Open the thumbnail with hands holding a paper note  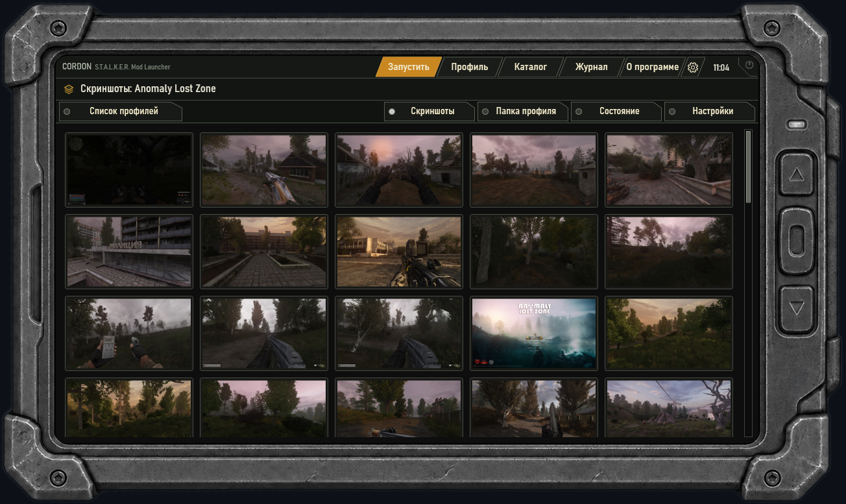pos(129,333)
